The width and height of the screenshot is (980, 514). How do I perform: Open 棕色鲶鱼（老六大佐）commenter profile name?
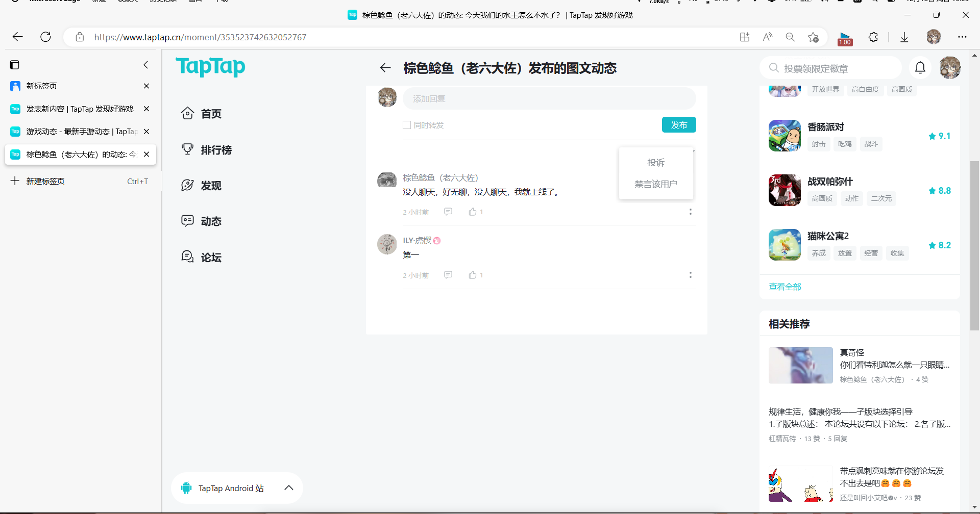point(440,177)
